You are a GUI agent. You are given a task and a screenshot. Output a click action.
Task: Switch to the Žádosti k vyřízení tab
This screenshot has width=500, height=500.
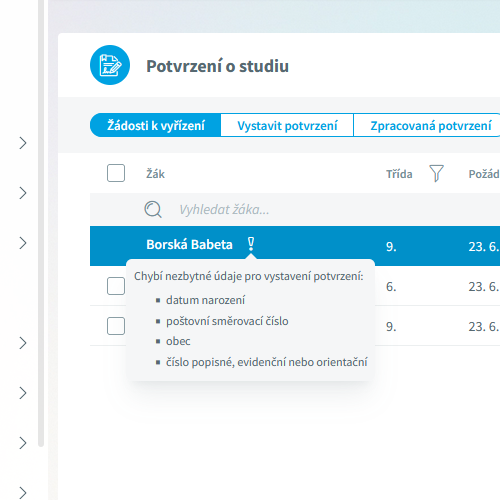[x=155, y=125]
